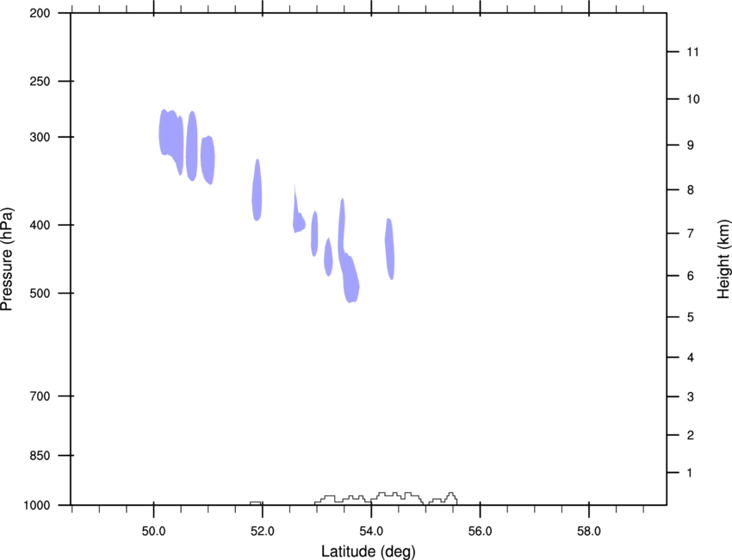This screenshot has width=732, height=560.
Task: Click the blue blob nearest 54.3° latitude
Action: point(389,249)
